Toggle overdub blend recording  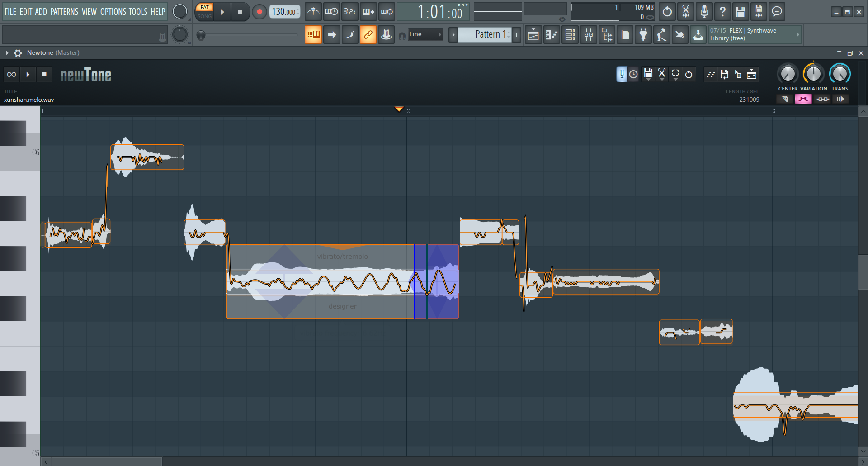point(368,12)
